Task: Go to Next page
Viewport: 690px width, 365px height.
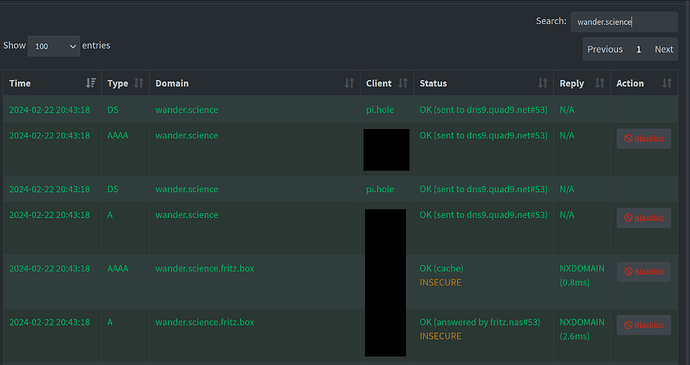Action: 664,49
